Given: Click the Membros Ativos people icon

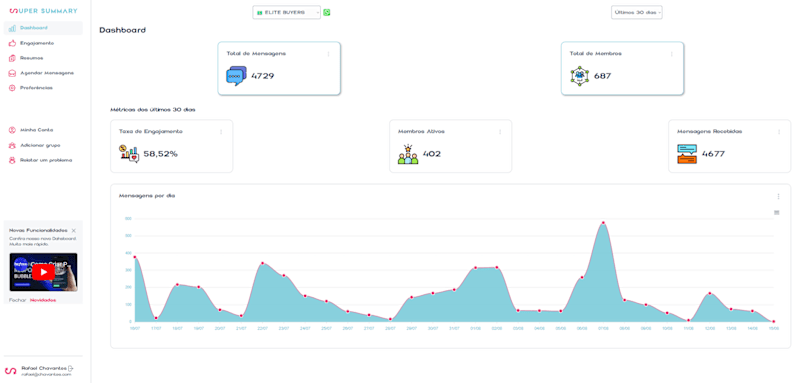Looking at the screenshot, I should [x=408, y=154].
